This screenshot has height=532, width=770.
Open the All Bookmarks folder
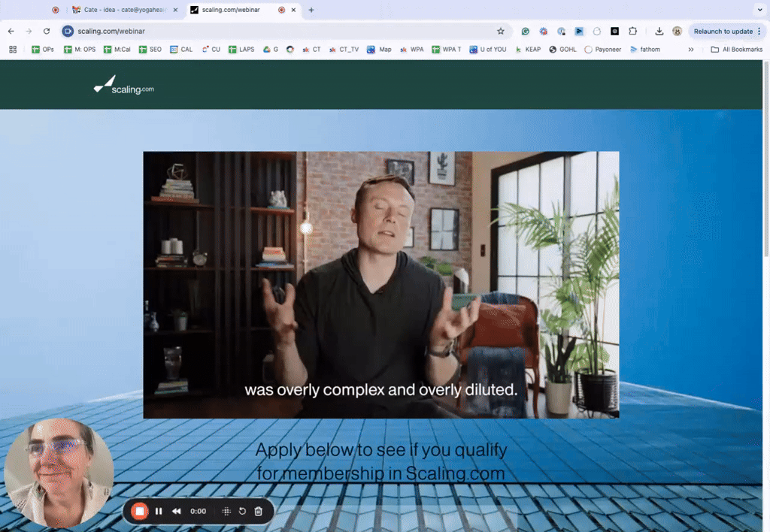[x=737, y=49]
